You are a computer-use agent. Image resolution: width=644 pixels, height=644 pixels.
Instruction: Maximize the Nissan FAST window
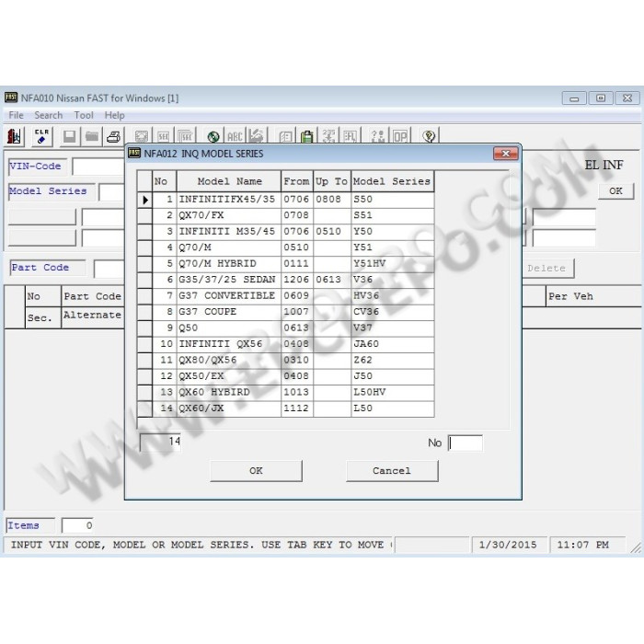point(601,98)
